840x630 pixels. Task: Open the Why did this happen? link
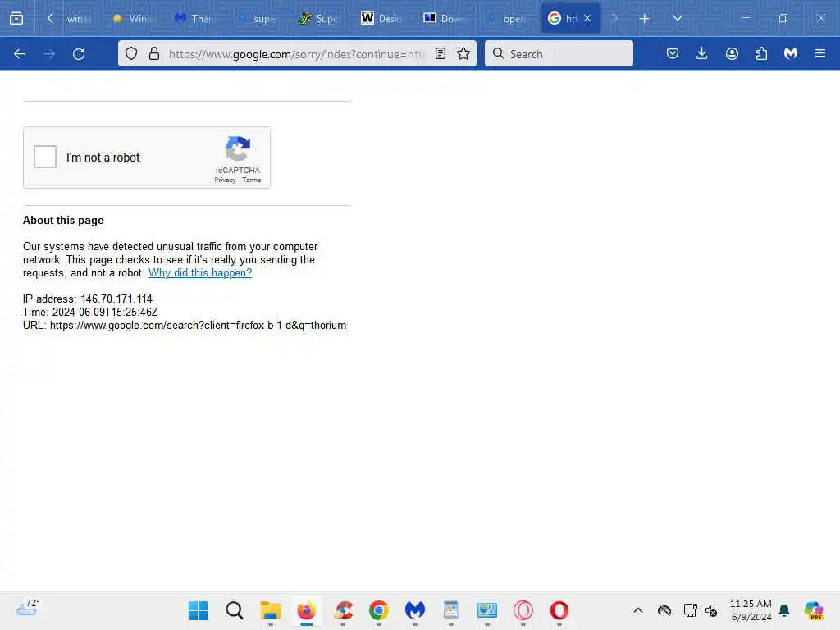pos(200,272)
